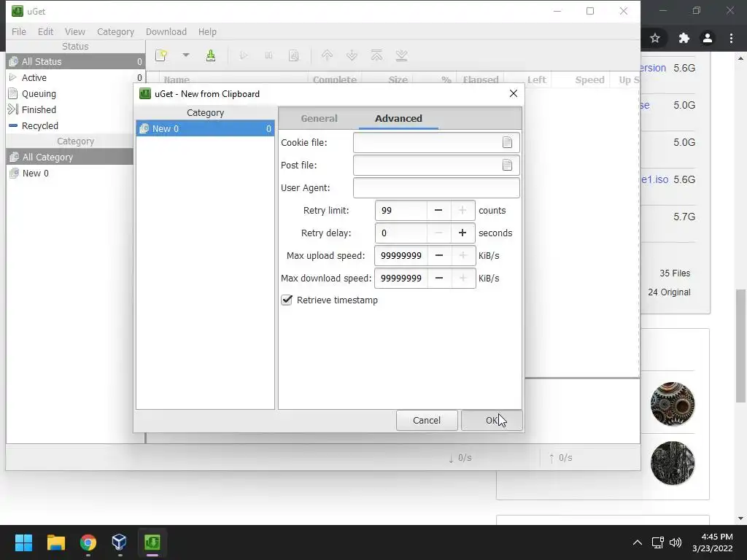Click the move down toolbar icon
The height and width of the screenshot is (560, 747).
coord(352,55)
